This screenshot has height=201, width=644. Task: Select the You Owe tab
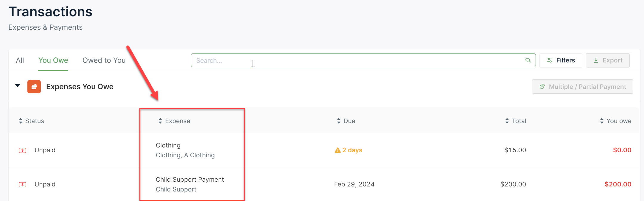53,60
